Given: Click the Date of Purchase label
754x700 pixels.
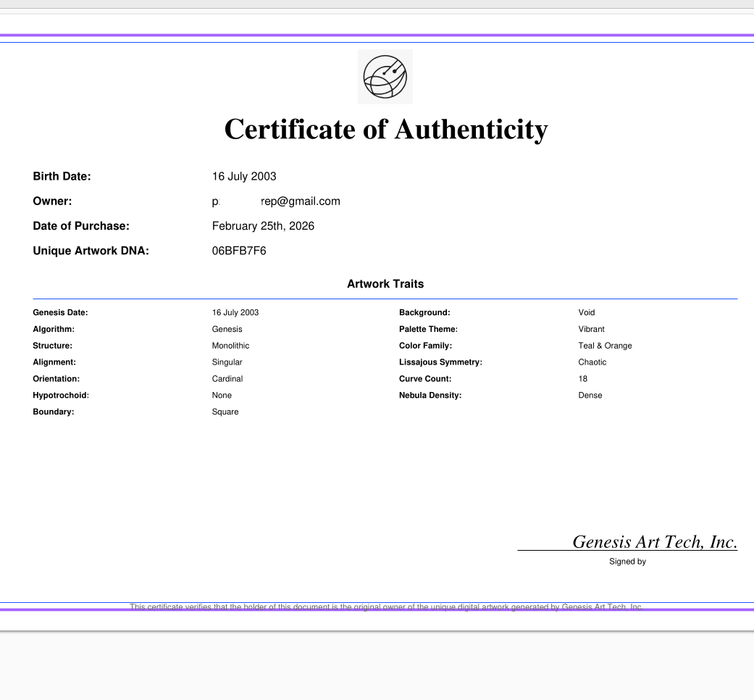Looking at the screenshot, I should click(x=81, y=225).
